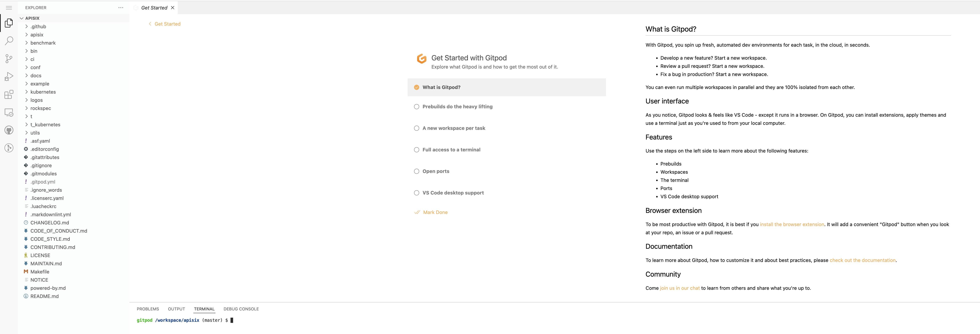Click the Gitpod logo in Get Started
Viewport: 980px width, 334px height.
pyautogui.click(x=422, y=58)
